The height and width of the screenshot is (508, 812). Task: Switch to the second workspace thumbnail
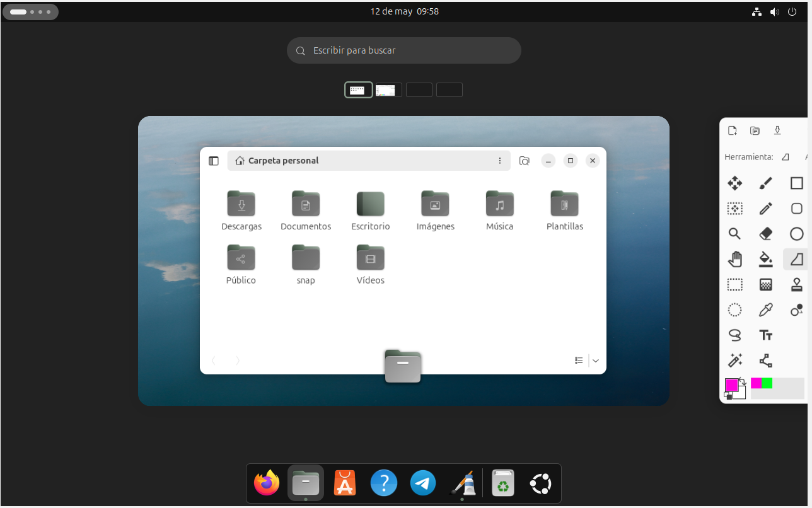click(388, 90)
